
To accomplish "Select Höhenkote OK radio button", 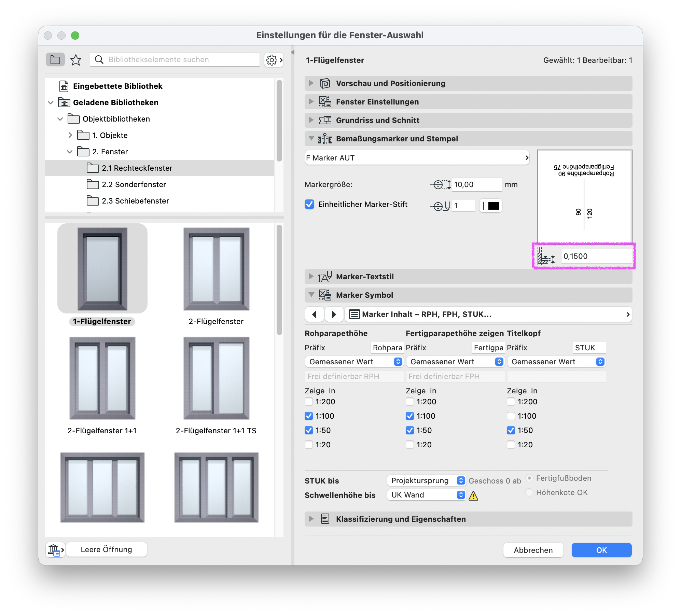I will (529, 492).
